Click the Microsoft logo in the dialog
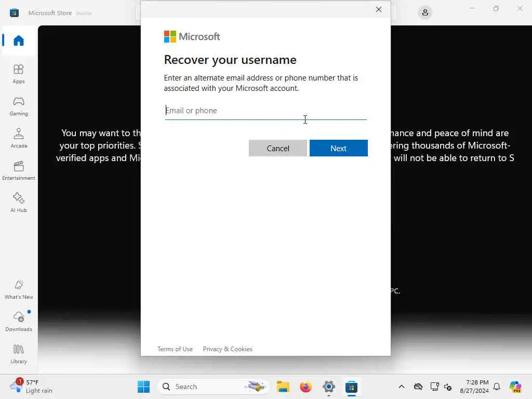 tap(192, 37)
